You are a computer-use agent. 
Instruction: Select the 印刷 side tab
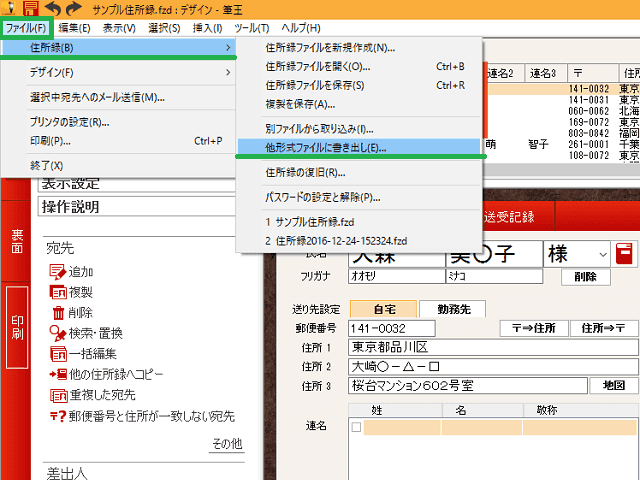(x=17, y=327)
